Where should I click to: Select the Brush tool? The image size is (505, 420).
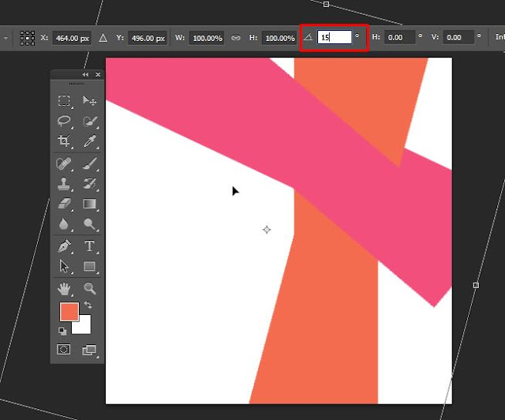(90, 163)
